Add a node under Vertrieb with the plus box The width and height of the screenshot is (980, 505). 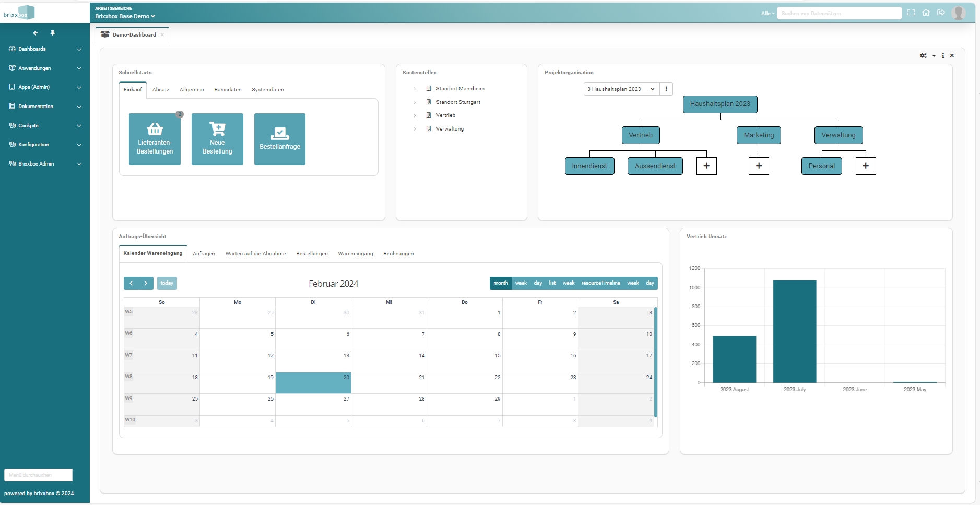tap(706, 166)
